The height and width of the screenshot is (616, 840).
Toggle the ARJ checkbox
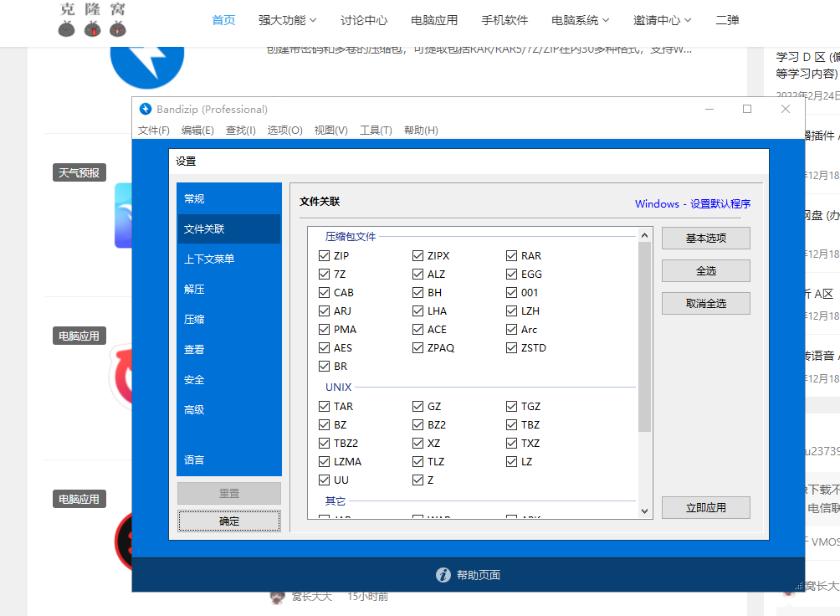tap(324, 311)
